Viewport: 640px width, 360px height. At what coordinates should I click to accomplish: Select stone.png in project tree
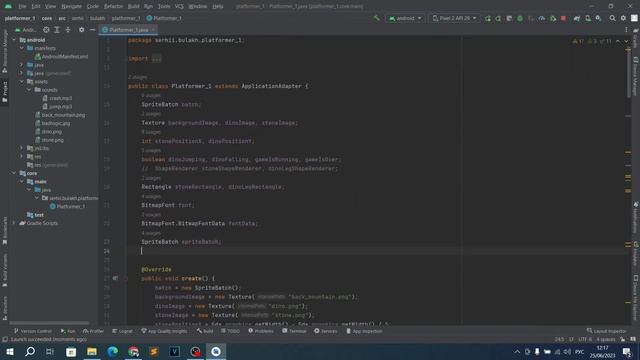click(49, 140)
